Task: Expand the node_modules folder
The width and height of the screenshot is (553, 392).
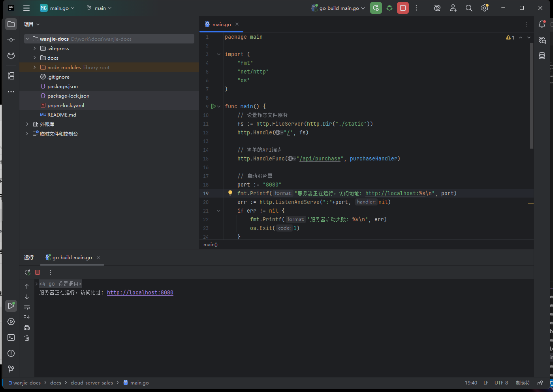Action: 35,68
